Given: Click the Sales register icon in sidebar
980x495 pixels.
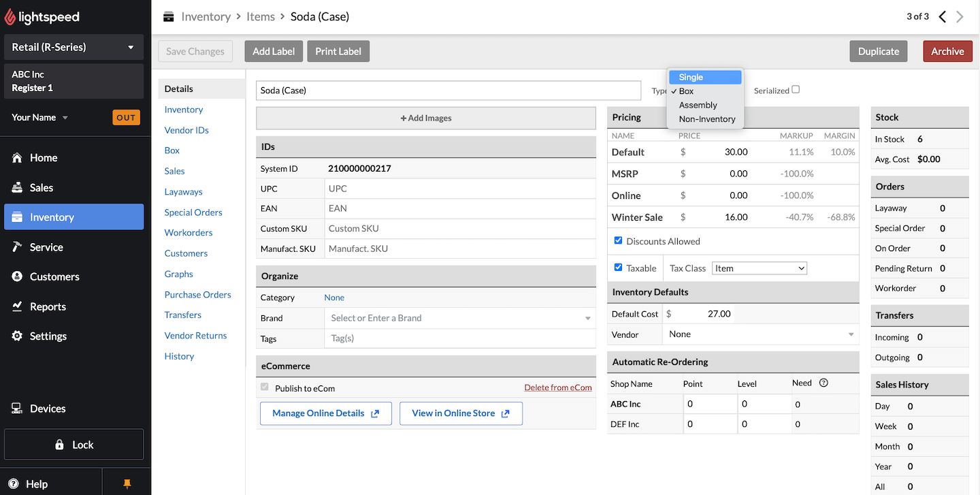Looking at the screenshot, I should click(17, 187).
